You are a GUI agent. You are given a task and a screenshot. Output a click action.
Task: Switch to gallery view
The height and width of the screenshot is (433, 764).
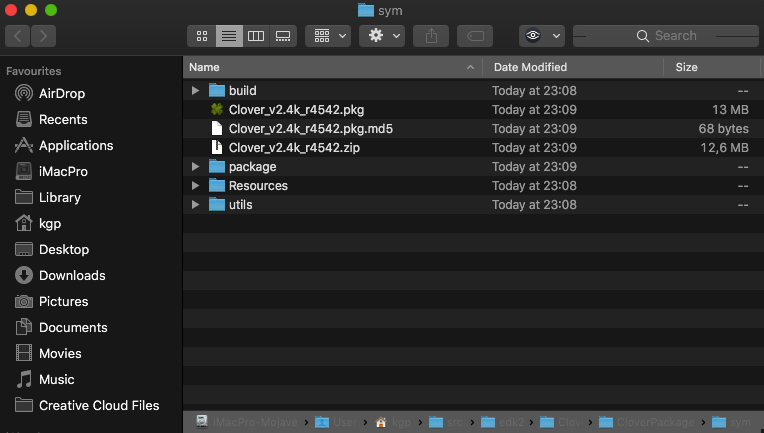coord(283,36)
